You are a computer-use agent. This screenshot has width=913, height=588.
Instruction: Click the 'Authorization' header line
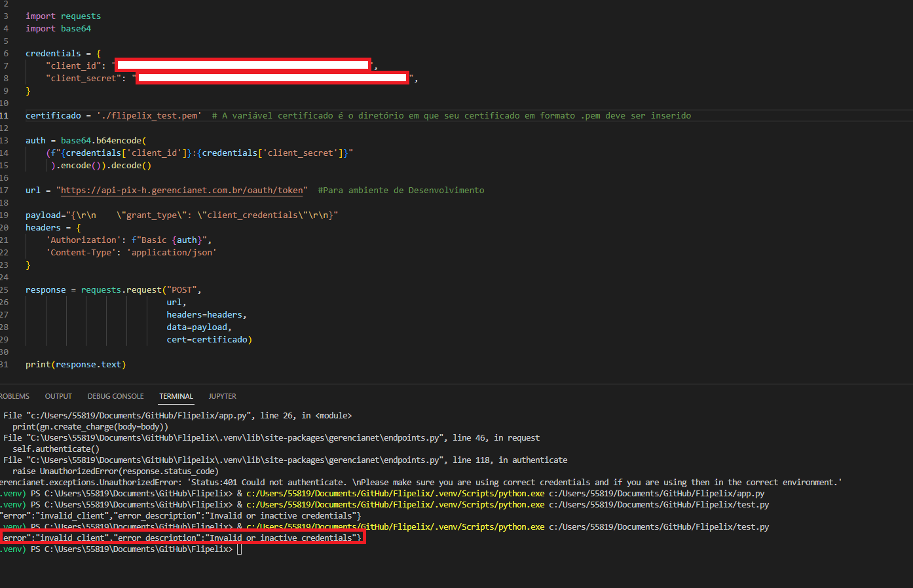128,240
